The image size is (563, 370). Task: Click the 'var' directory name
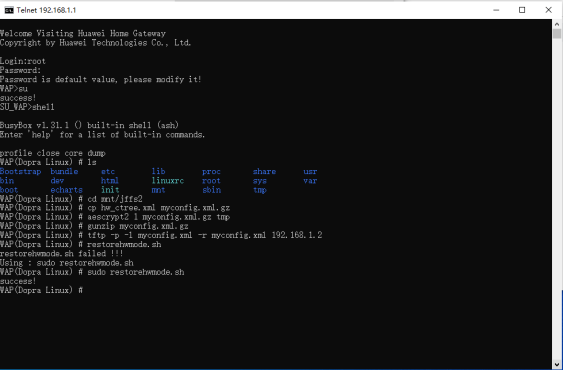click(x=310, y=181)
